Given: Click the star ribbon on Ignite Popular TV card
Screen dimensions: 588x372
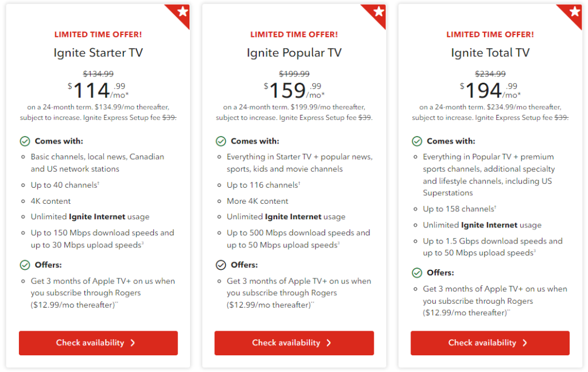Looking at the screenshot, I should coord(378,11).
